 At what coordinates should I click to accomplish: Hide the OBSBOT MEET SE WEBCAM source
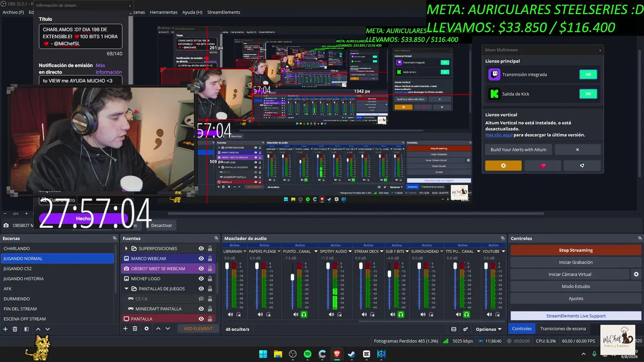pos(201,268)
